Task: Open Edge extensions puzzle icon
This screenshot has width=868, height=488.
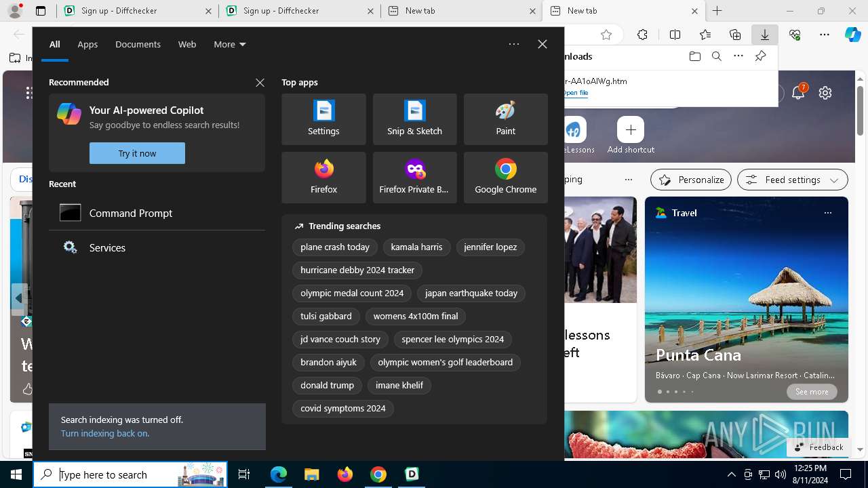Action: coord(642,35)
